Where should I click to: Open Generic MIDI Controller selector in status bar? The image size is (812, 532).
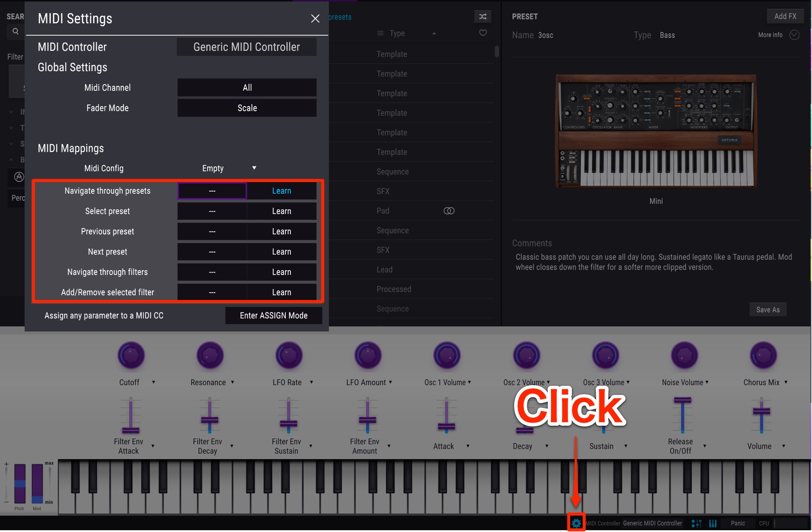pyautogui.click(x=652, y=524)
